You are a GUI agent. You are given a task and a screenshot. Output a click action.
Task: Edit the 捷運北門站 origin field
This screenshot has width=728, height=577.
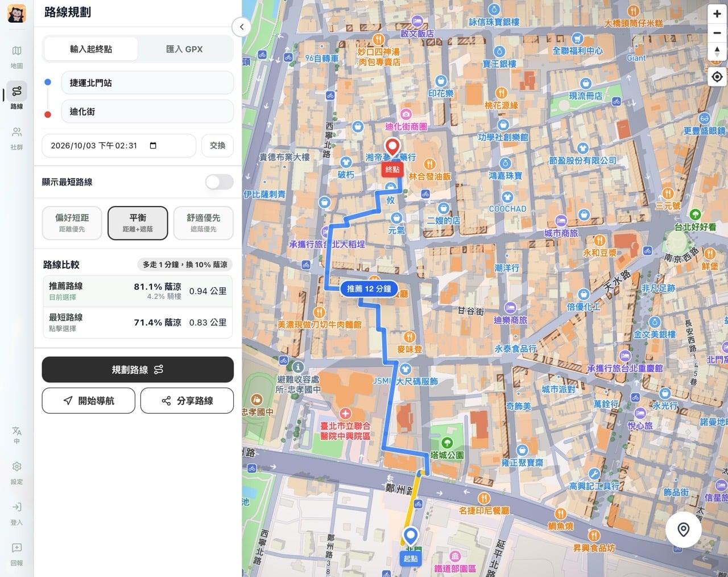click(x=147, y=83)
